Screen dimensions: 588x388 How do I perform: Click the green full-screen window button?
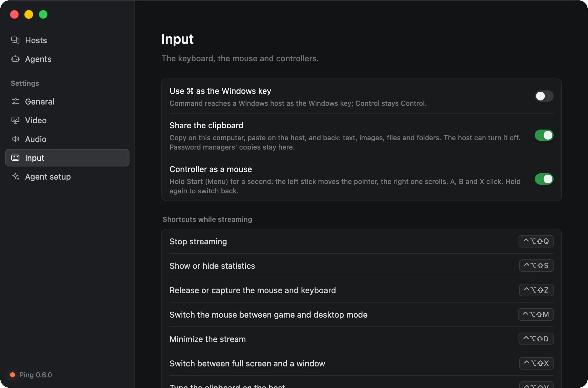43,14
